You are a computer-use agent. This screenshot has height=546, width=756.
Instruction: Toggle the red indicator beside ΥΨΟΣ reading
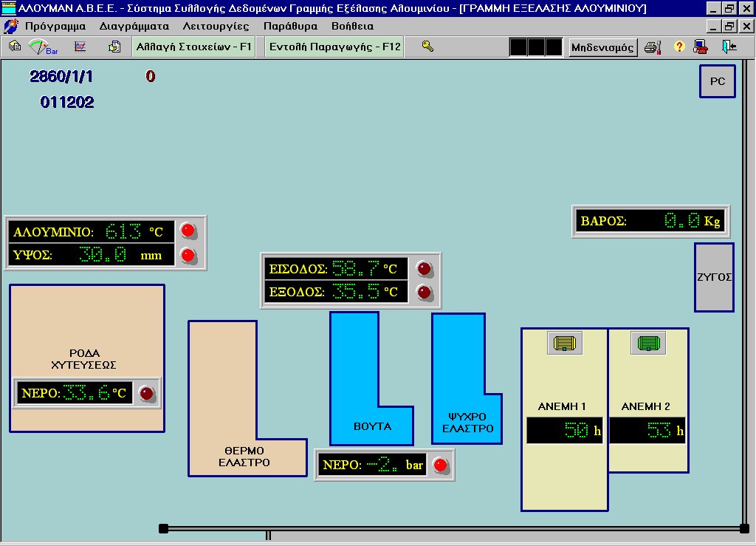[x=189, y=256]
